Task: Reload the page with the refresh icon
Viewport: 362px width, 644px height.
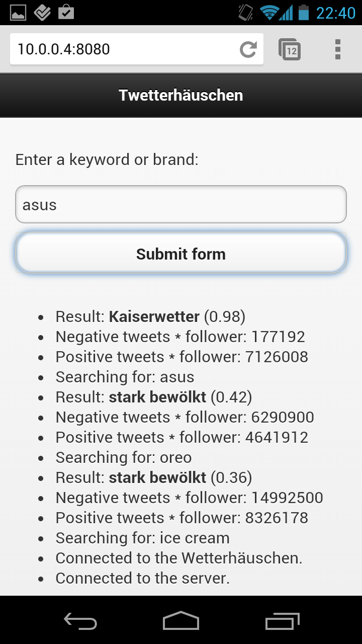Action: pos(248,49)
